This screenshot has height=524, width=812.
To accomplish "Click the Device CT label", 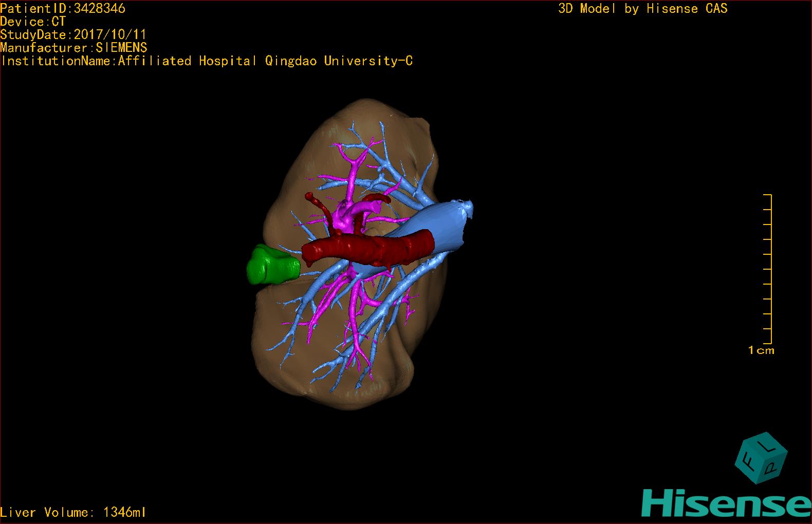I will [x=33, y=22].
